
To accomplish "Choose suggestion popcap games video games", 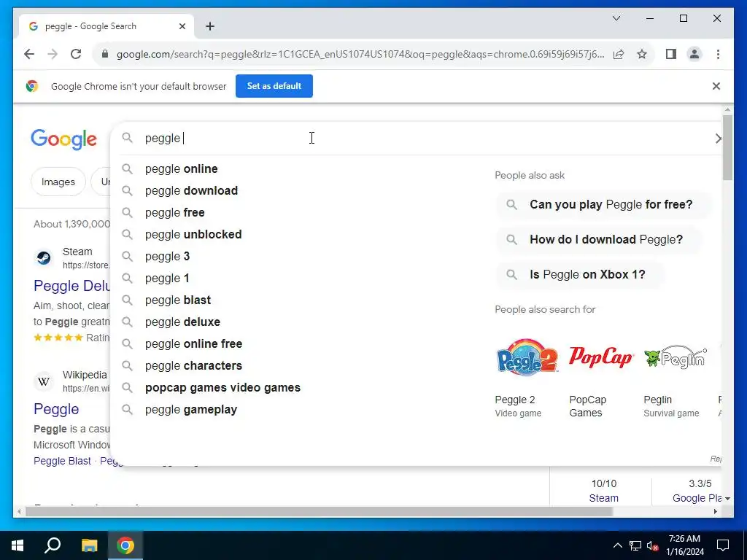I will pyautogui.click(x=295, y=388).
